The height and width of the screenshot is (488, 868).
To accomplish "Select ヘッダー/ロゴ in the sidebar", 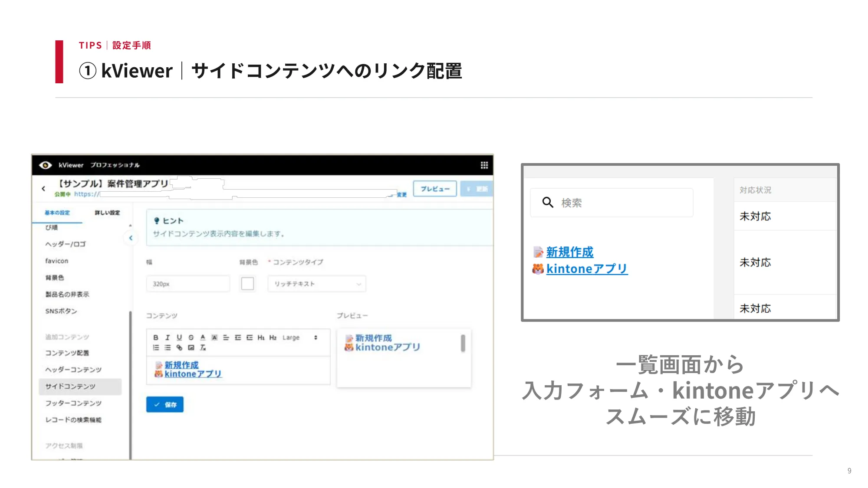I will tap(66, 244).
